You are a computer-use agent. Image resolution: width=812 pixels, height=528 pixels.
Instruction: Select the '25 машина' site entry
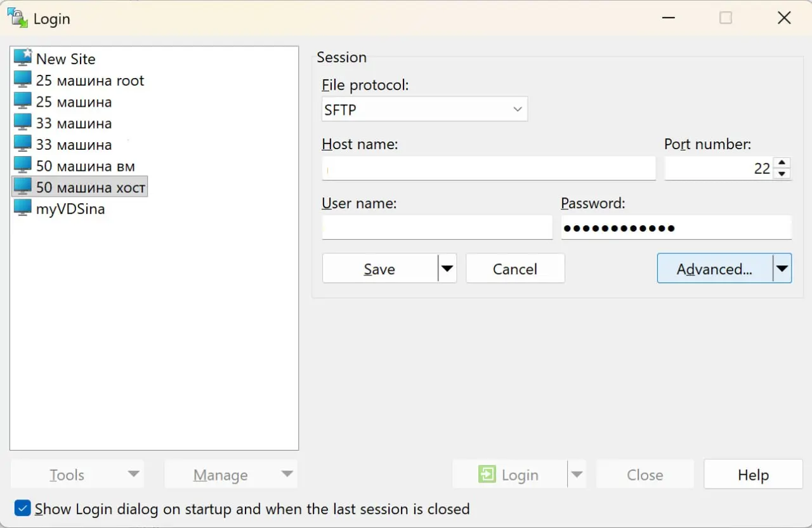click(74, 102)
